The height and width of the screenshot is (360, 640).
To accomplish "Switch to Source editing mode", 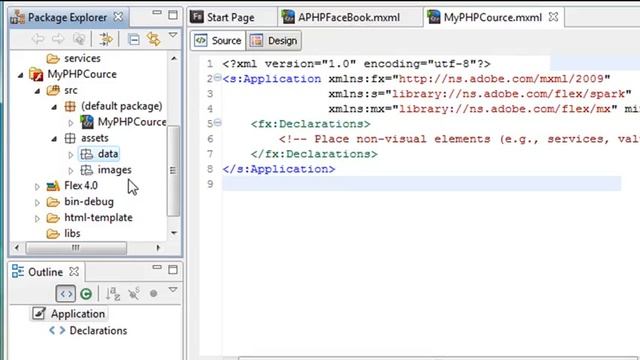I will (x=218, y=41).
